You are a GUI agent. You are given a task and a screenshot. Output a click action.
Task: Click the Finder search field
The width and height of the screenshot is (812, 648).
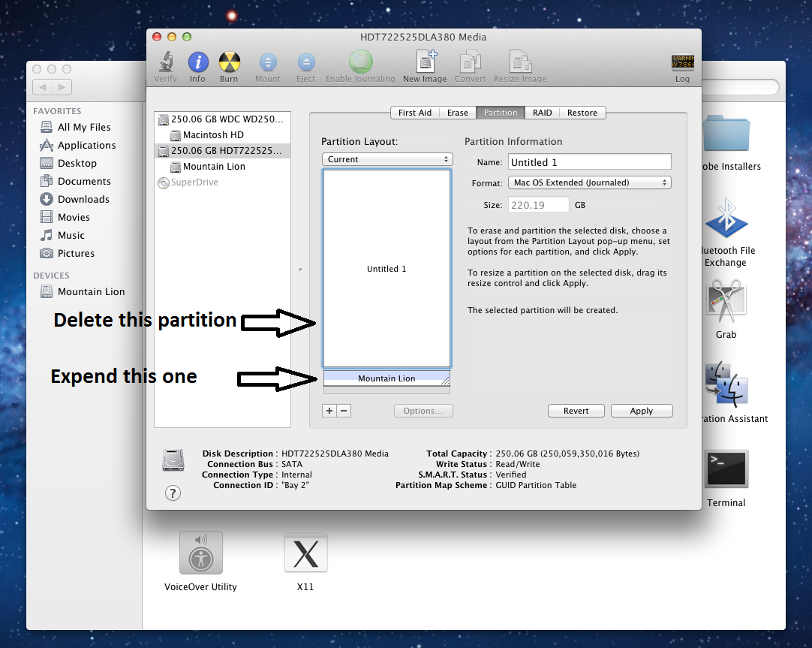pos(741,87)
